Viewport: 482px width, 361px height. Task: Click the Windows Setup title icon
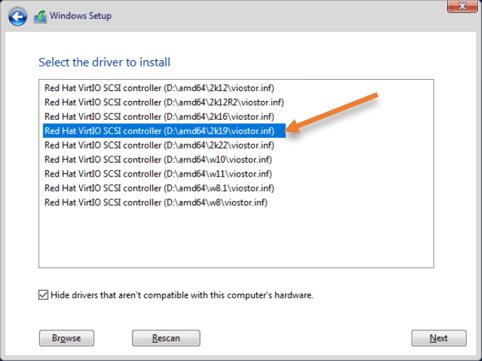coord(40,17)
